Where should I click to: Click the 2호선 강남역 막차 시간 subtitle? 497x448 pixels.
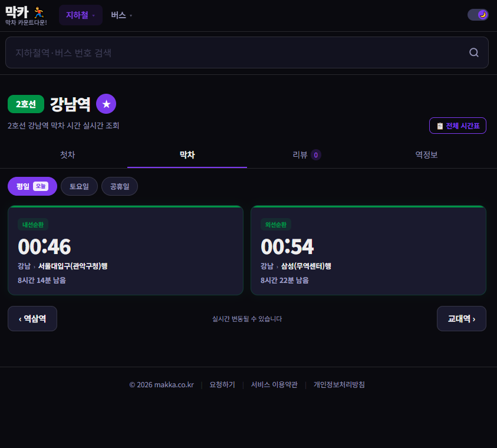pos(64,126)
